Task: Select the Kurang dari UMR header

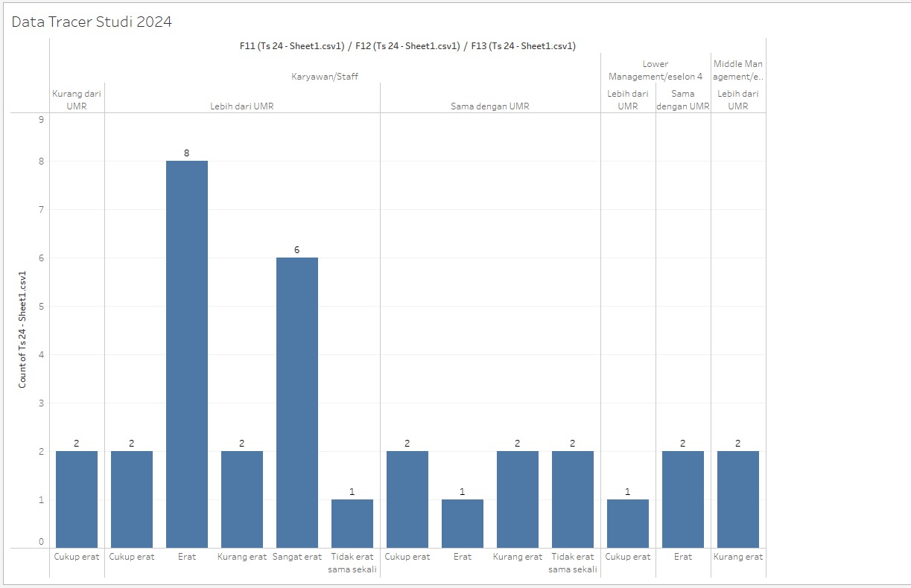Action: coord(77,100)
